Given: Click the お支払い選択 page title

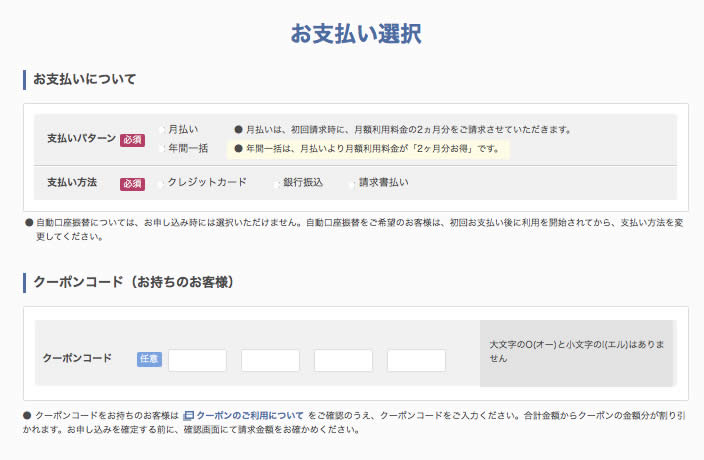Looking at the screenshot, I should (x=355, y=33).
